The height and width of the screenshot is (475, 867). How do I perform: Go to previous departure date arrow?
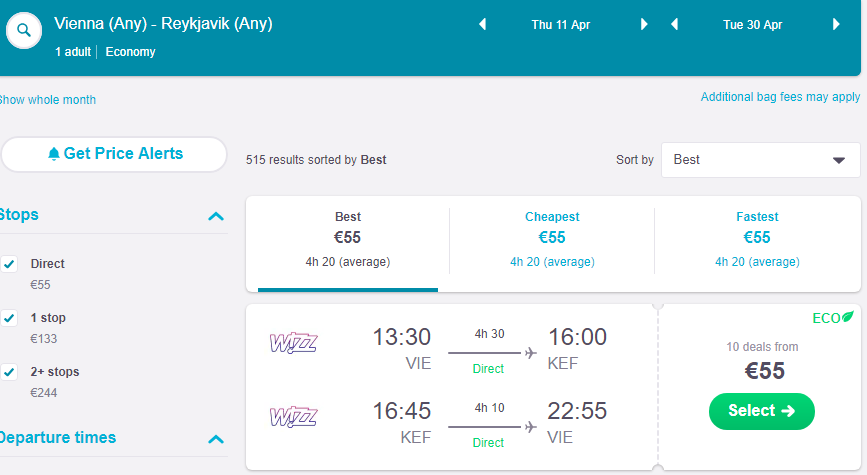pos(483,25)
